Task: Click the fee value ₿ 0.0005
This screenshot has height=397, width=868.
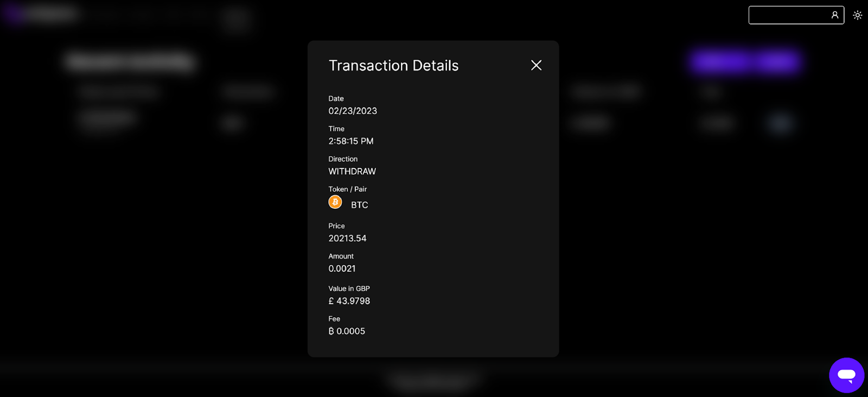Action: point(347,331)
